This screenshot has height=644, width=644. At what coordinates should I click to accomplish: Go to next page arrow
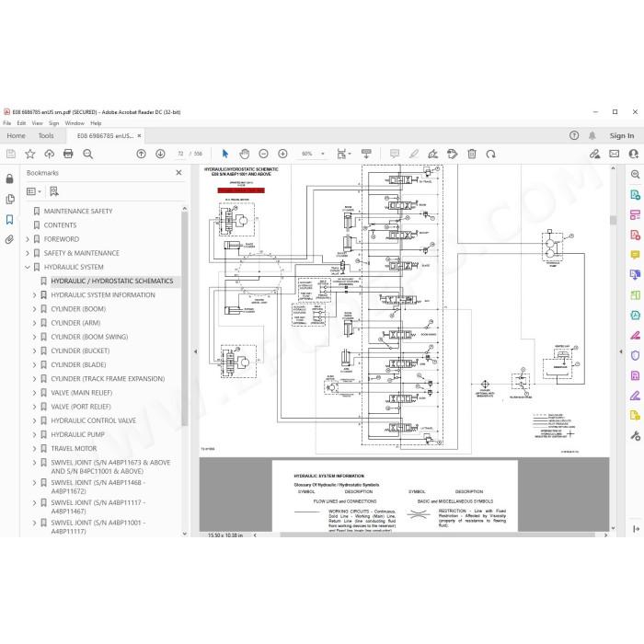160,154
